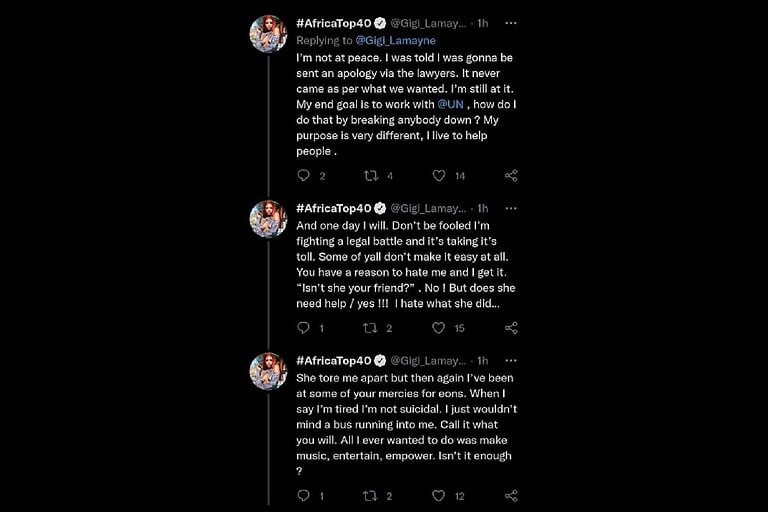Retweet the "She tore me apart" tweet

click(371, 496)
